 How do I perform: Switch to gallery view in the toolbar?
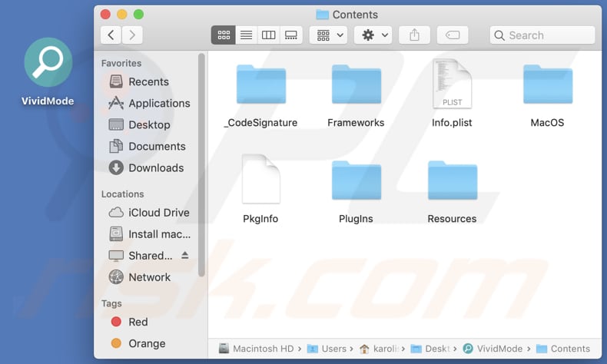[290, 35]
